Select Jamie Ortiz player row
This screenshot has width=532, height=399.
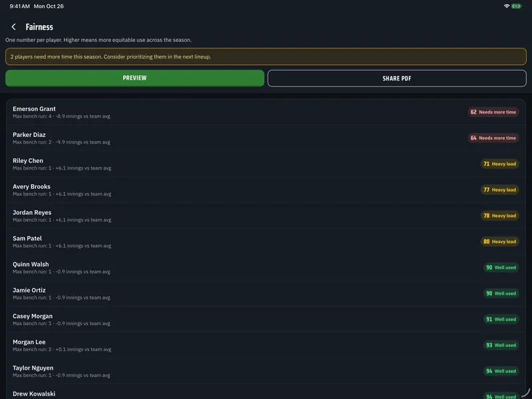coord(266,293)
